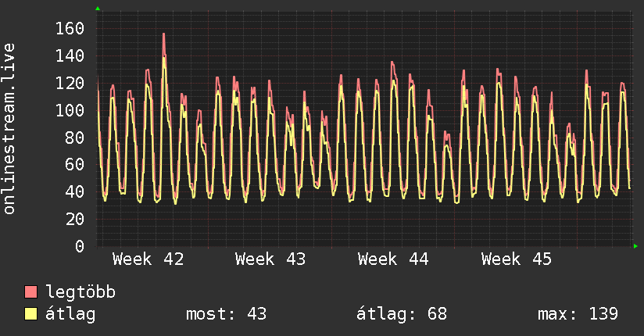
Task: Click the 'max: 139' statistic
Action: click(578, 314)
